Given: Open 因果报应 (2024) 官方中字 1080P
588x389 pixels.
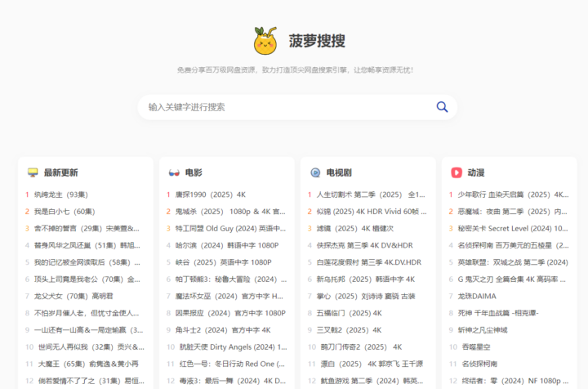Looking at the screenshot, I should (x=230, y=313).
